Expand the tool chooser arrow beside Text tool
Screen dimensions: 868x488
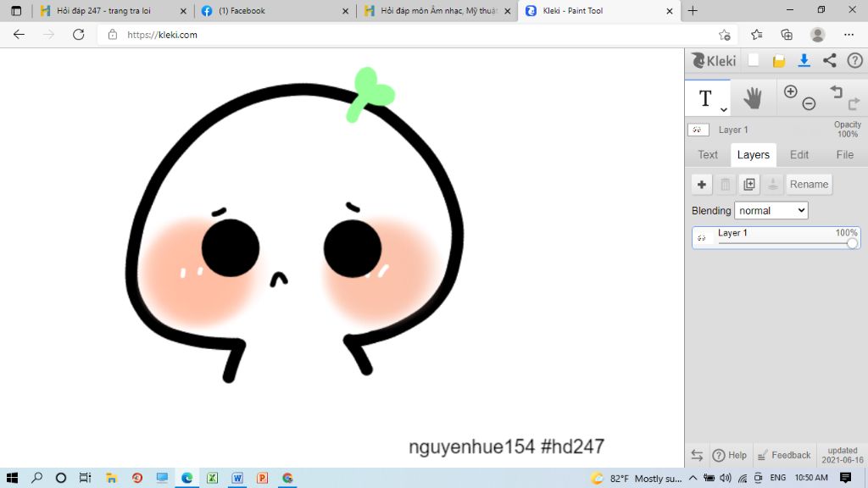[724, 109]
